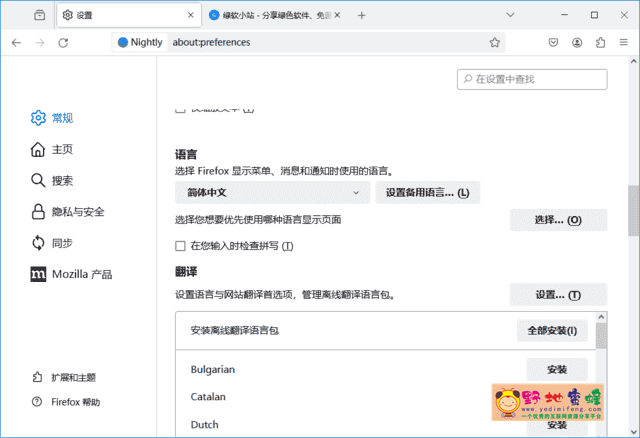The image size is (640, 438).
Task: Go back with the back arrow
Action: coord(16,42)
